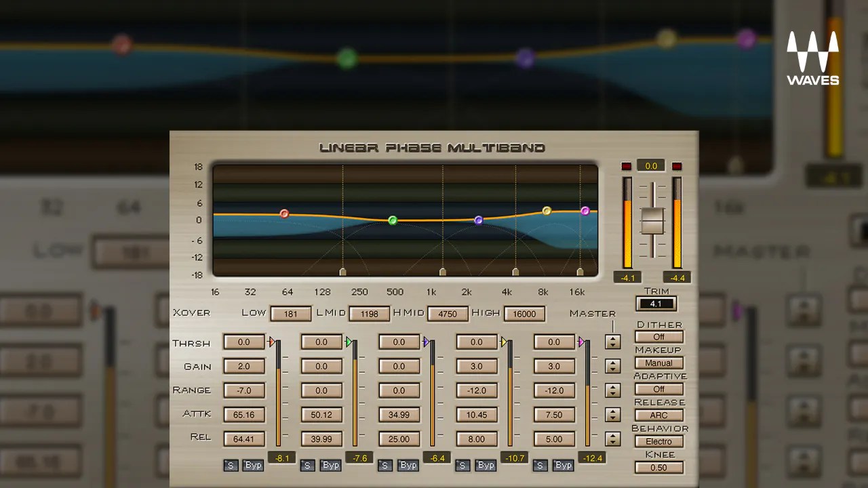
Task: Solo the low band showing -8.1
Action: tap(231, 465)
